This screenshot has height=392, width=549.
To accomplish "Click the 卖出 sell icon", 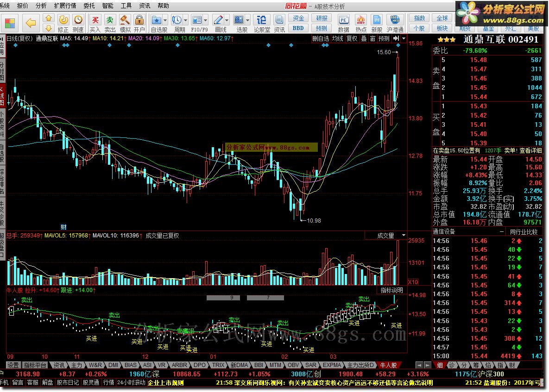I will coord(110,24).
